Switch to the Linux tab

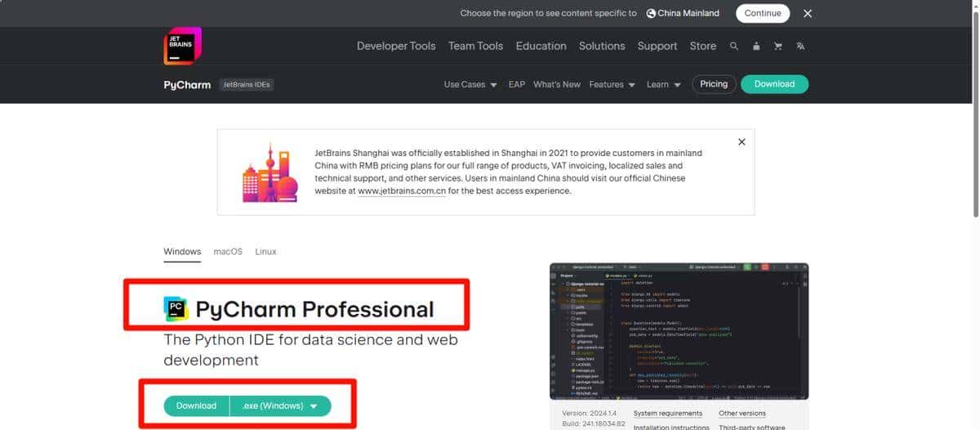tap(265, 252)
